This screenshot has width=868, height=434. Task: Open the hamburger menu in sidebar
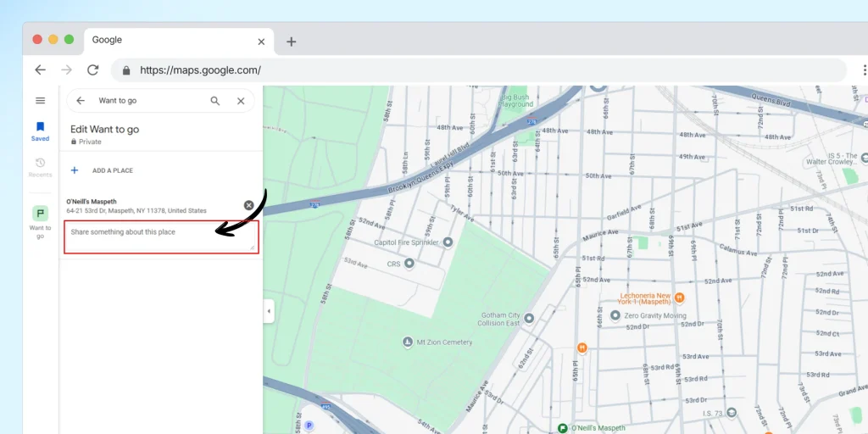tap(40, 100)
